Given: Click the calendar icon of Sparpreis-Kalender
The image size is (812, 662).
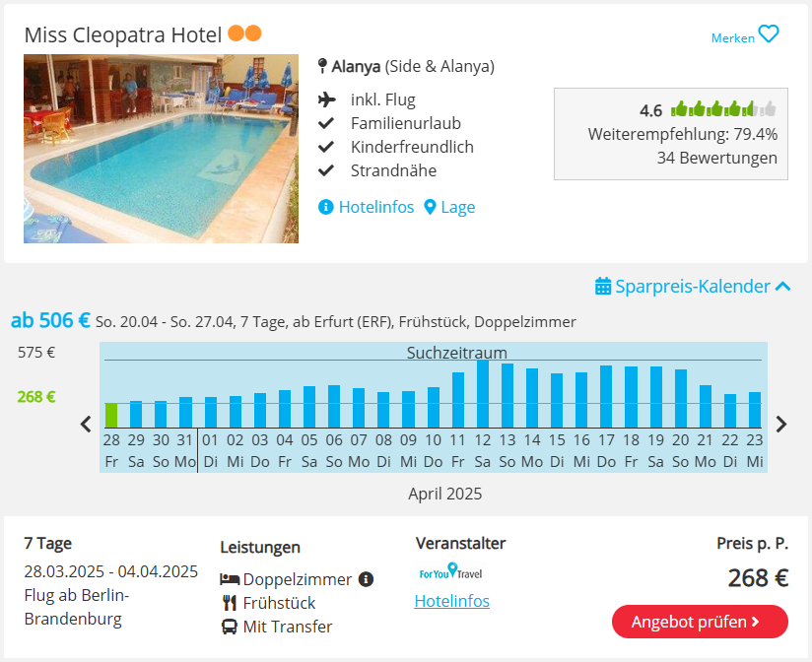Looking at the screenshot, I should click(603, 286).
